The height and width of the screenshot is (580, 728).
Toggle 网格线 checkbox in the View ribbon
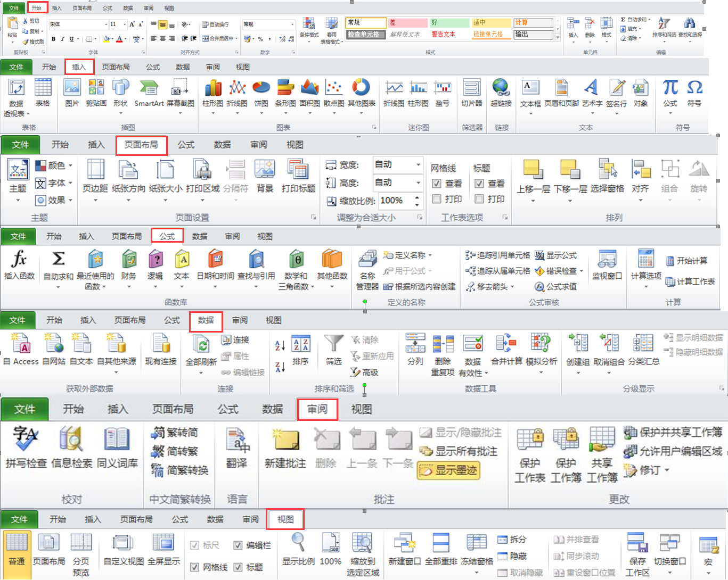(x=195, y=567)
